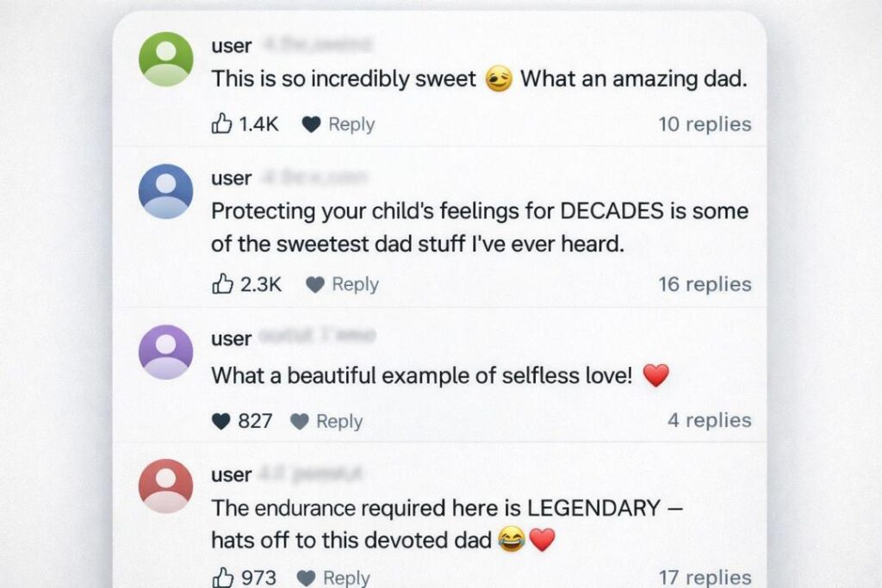Image resolution: width=882 pixels, height=588 pixels.
Task: Open username of the LEGENDARY endurance commenter
Action: (x=231, y=475)
